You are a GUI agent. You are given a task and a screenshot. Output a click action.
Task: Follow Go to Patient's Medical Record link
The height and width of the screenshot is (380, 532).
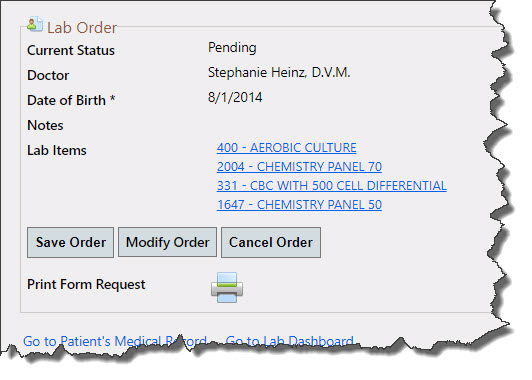pos(115,341)
